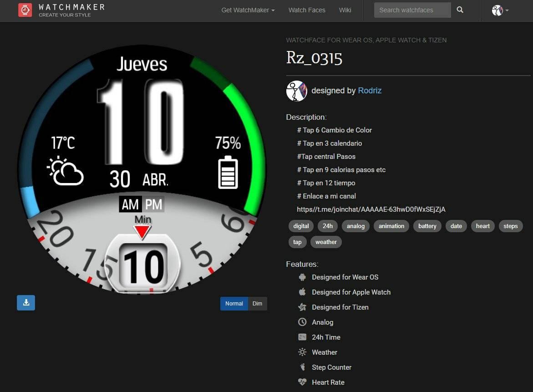Click the Rz_0315 watchface title
The image size is (533, 392).
(x=314, y=58)
